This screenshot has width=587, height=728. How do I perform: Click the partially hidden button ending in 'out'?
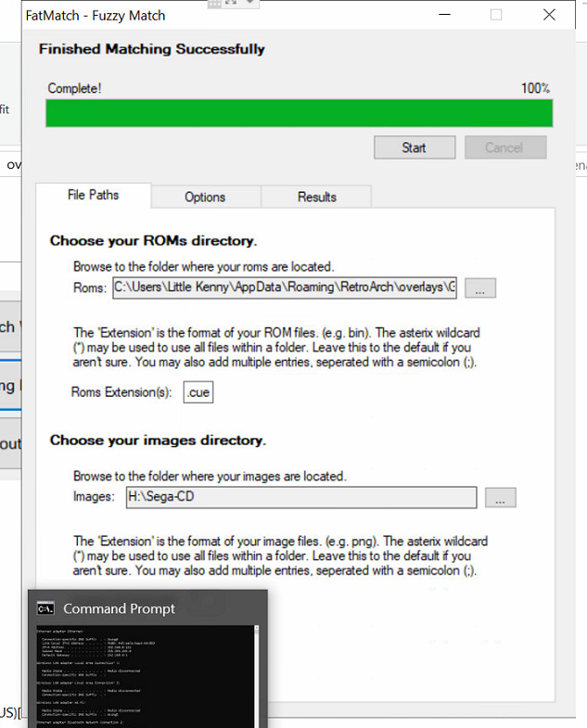(x=10, y=444)
